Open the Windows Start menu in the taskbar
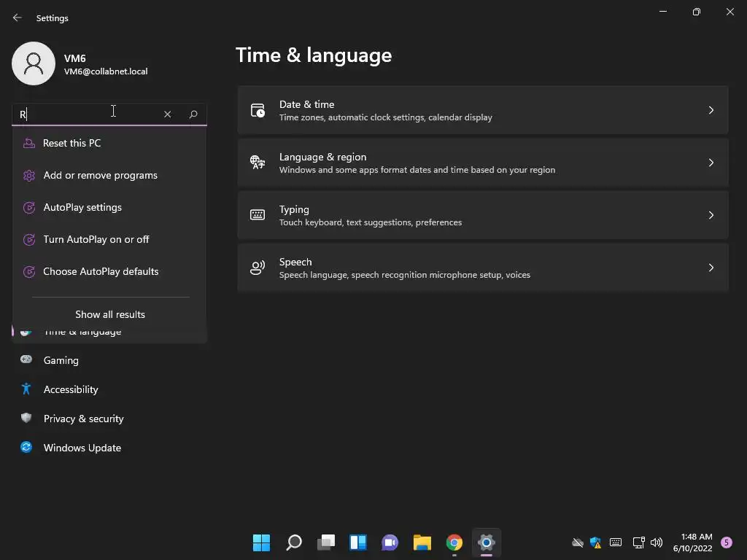The image size is (747, 560). click(261, 542)
